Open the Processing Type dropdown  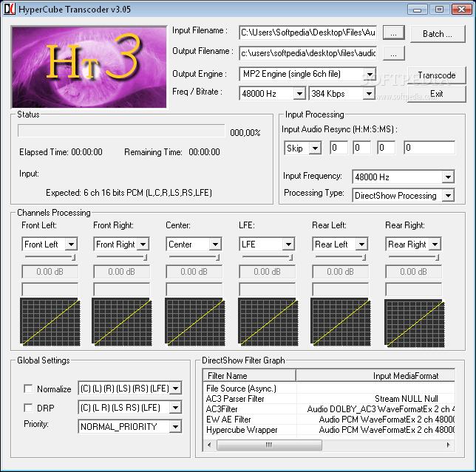(x=448, y=196)
